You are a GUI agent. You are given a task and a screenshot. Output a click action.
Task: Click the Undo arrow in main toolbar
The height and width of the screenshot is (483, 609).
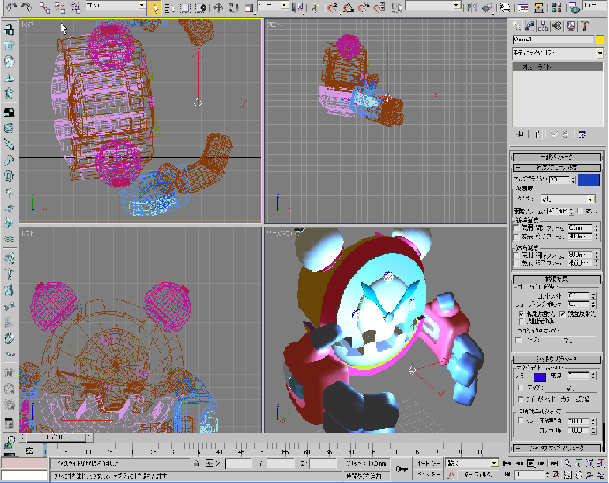pos(13,7)
